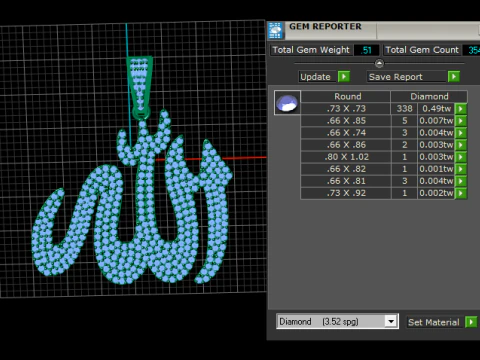Click the green arrow for .66 X .74 row
The width and height of the screenshot is (480, 360).
[x=461, y=133]
